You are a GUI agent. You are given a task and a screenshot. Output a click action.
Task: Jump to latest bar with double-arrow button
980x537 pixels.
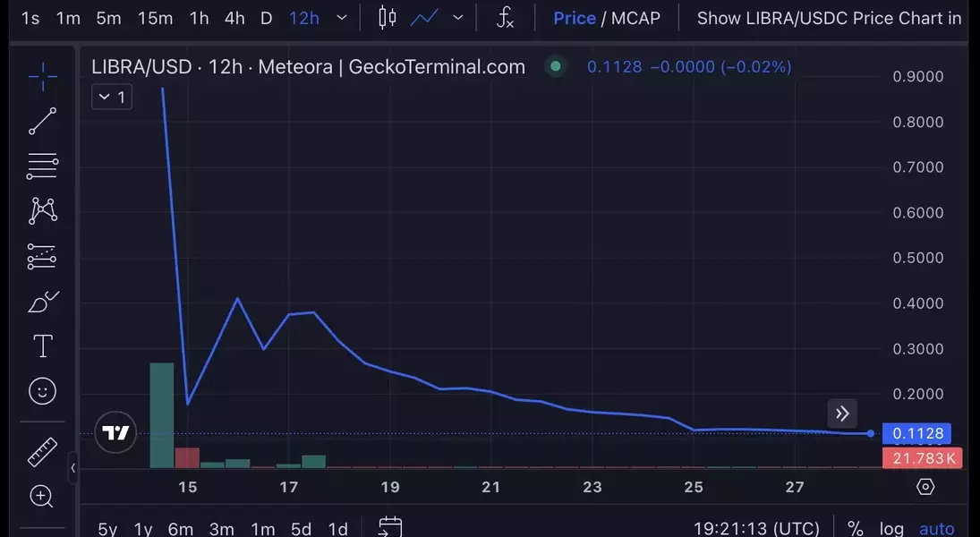[x=842, y=413]
